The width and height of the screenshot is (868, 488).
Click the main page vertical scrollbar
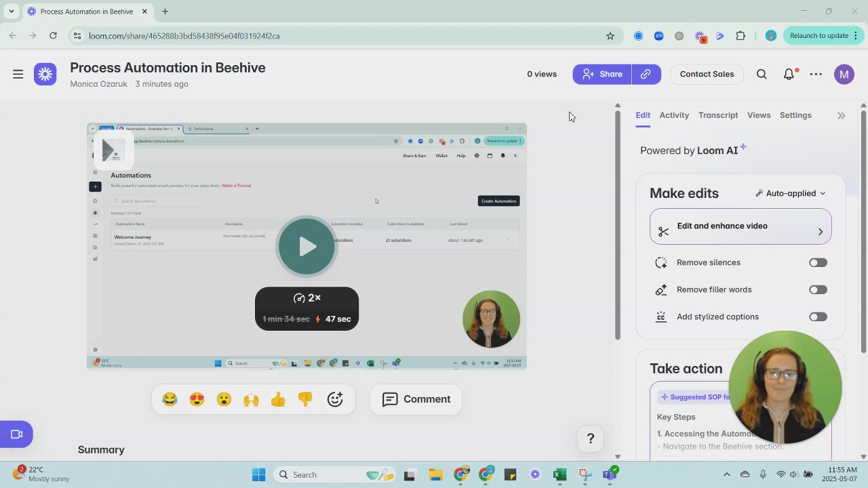(617, 224)
